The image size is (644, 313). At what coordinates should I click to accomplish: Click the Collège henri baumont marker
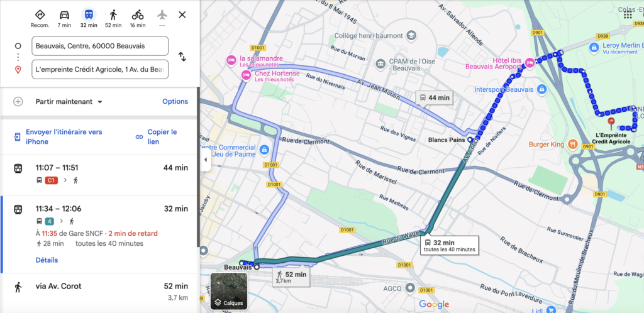click(x=411, y=36)
